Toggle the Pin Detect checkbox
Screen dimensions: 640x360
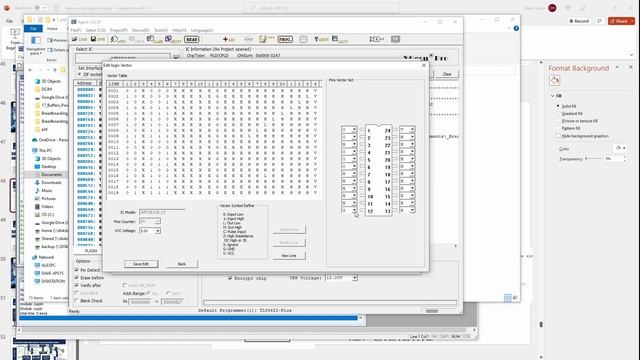(x=77, y=270)
